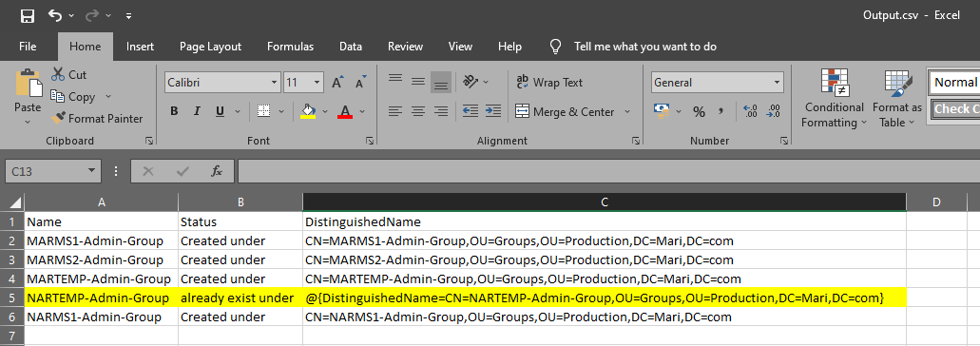This screenshot has width=980, height=346.
Task: Apply Comma Style format
Action: tap(721, 112)
